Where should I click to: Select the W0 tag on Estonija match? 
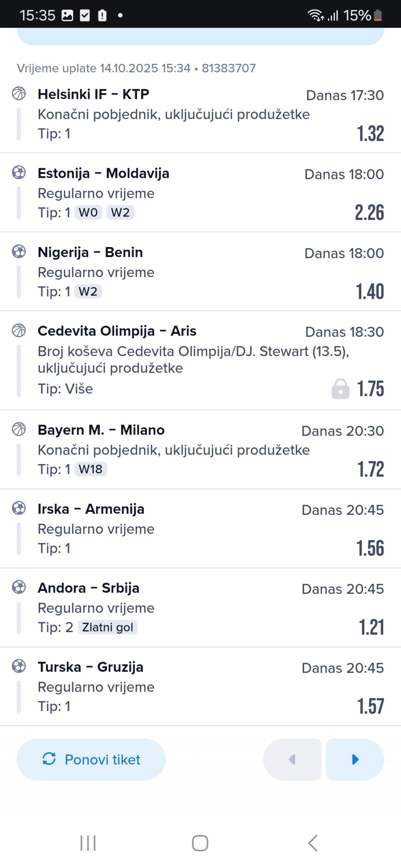88,212
